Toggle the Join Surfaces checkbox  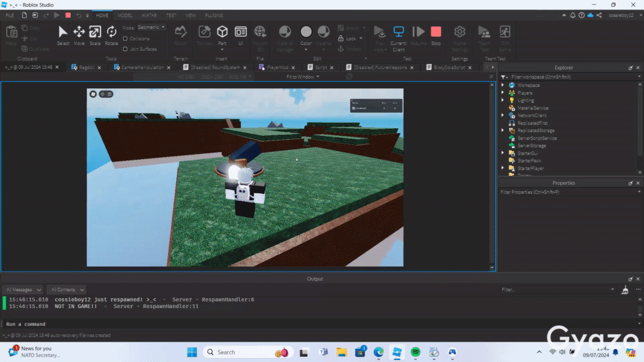click(126, 49)
